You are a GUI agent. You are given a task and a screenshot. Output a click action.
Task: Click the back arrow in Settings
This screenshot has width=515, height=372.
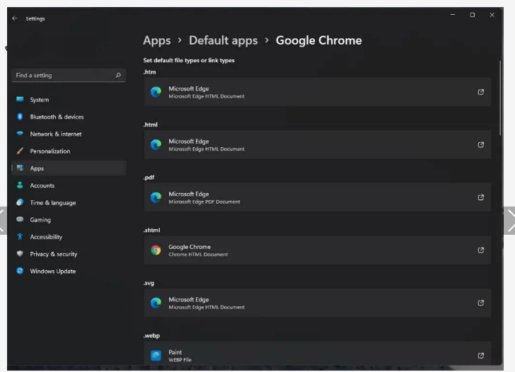point(14,18)
